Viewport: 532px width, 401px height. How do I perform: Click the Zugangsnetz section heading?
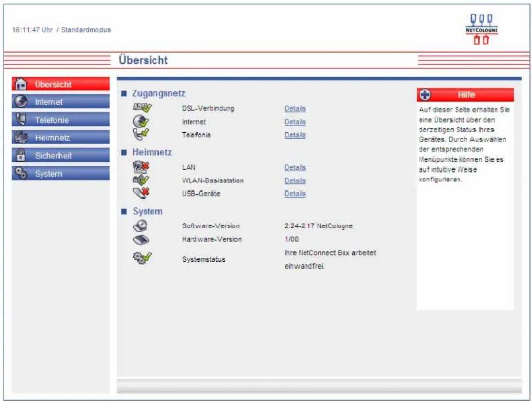click(x=159, y=93)
